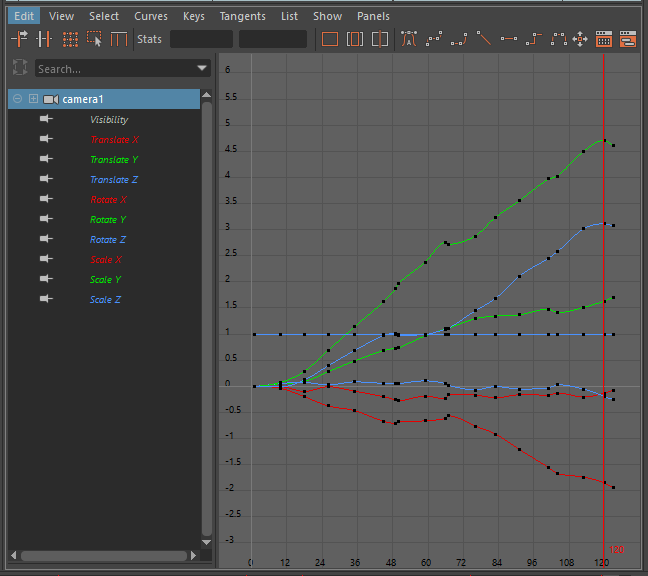The width and height of the screenshot is (648, 576).
Task: Open the Dope Sheet
Action: tap(604, 39)
